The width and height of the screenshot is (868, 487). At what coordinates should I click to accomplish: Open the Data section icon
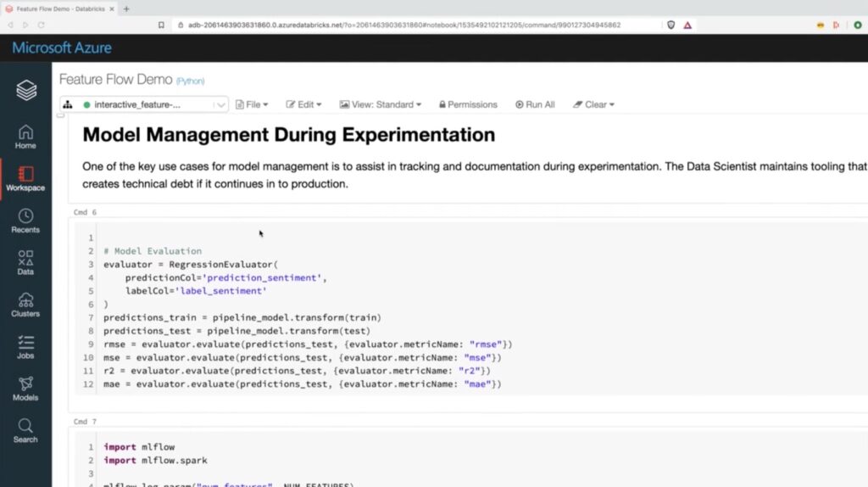(25, 262)
